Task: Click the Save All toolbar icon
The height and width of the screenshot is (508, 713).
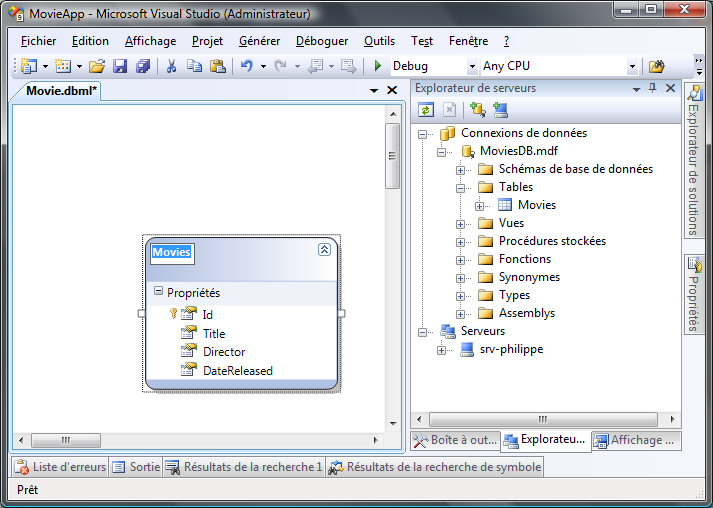Action: (142, 66)
